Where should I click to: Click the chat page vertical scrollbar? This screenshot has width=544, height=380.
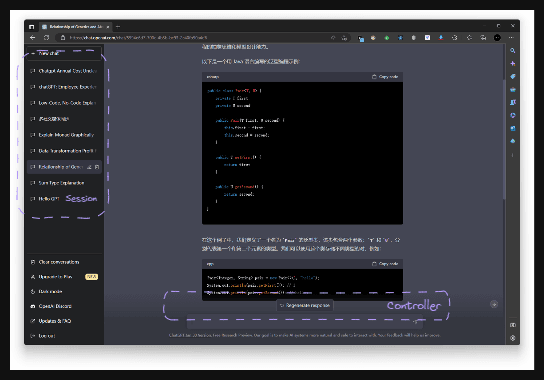[x=504, y=139]
